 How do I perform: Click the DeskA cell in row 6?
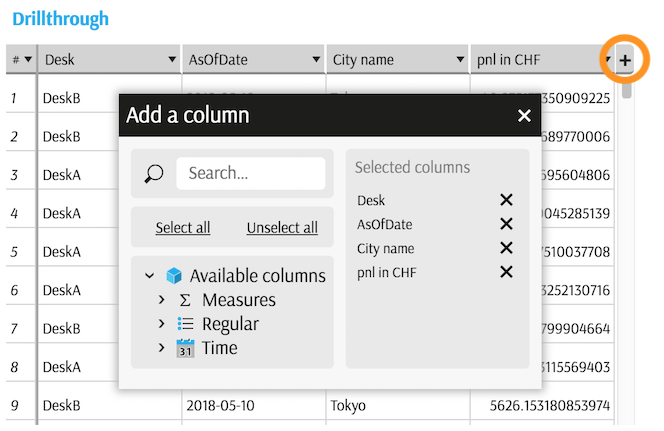tap(61, 290)
